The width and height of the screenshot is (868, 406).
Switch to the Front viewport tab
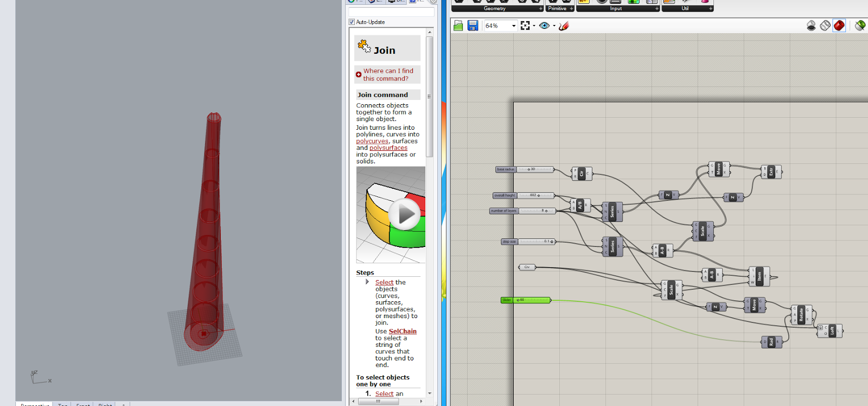tap(83, 405)
